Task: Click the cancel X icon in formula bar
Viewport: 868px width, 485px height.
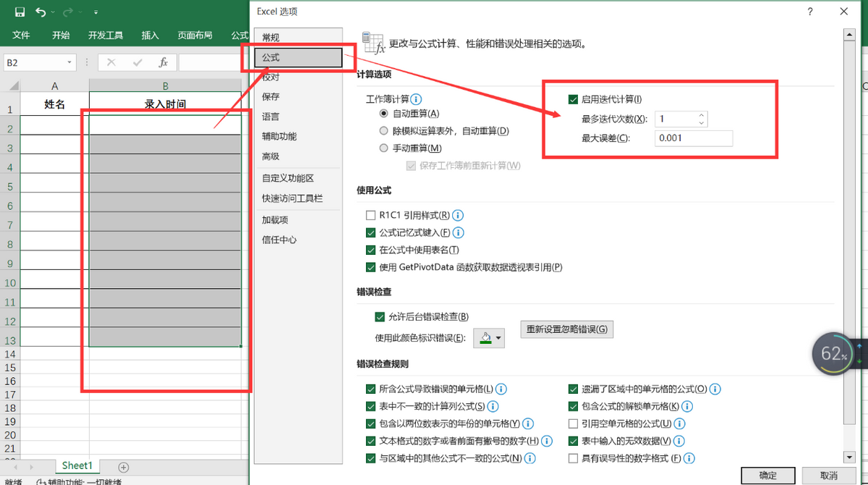Action: (x=111, y=63)
